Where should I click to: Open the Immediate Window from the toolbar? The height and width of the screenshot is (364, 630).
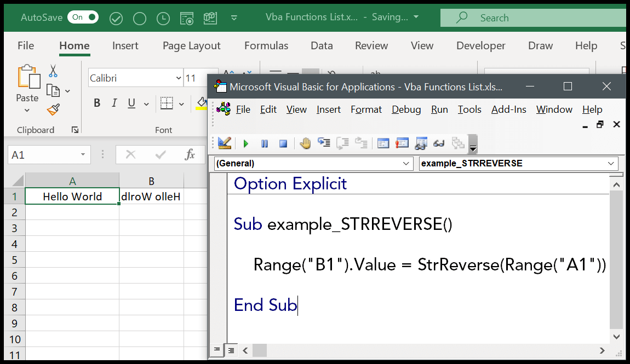click(402, 143)
